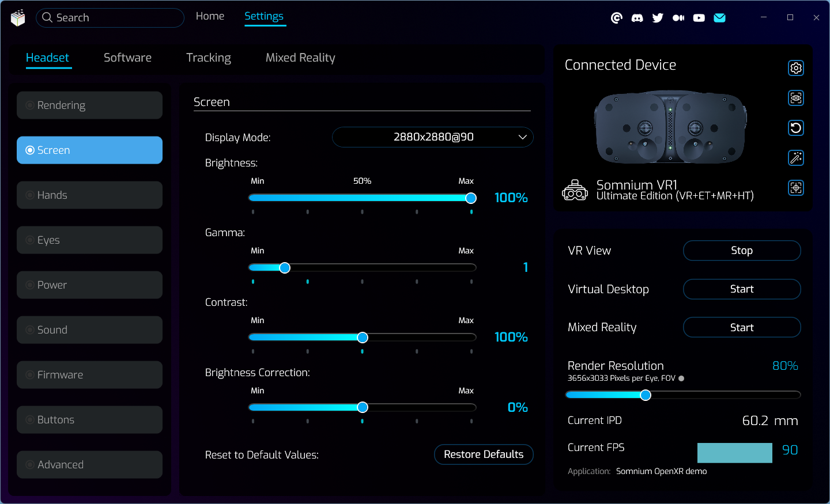Choose the Firmware sidebar option
Viewport: 830px width, 504px height.
point(89,375)
